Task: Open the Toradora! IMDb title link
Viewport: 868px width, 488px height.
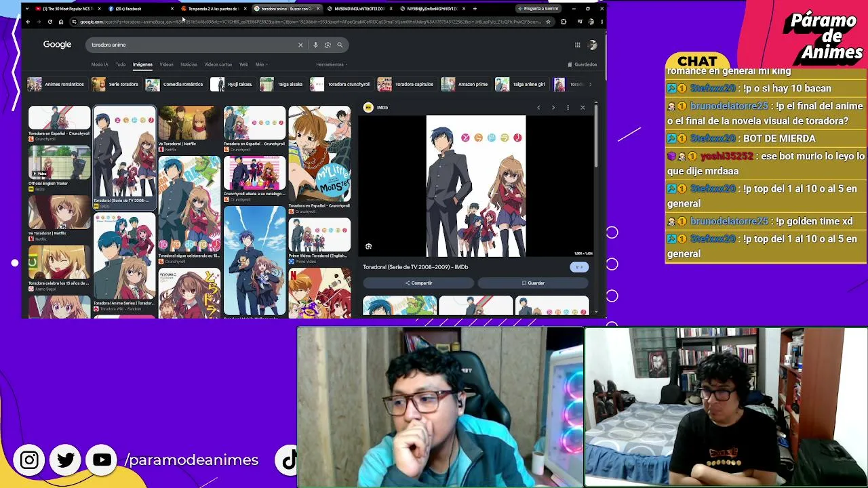Action: (415, 267)
